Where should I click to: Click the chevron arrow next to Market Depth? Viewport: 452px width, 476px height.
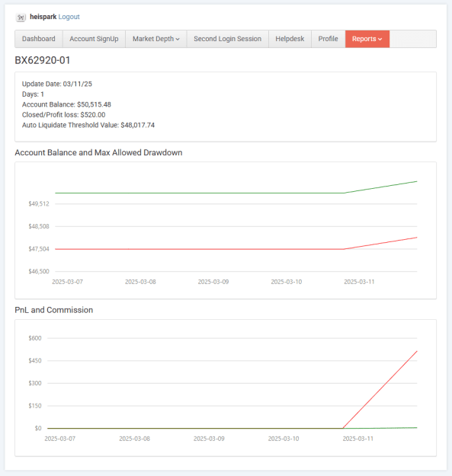[178, 39]
